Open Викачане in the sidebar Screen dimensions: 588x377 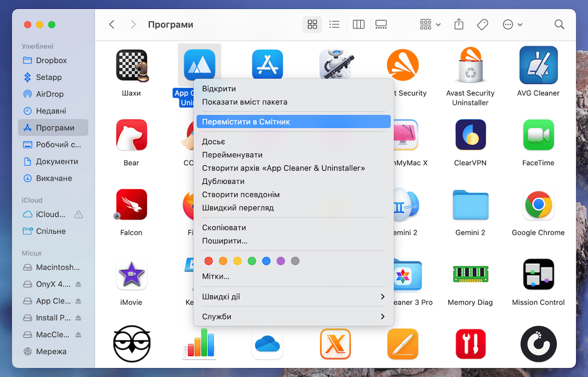pyautogui.click(x=53, y=178)
